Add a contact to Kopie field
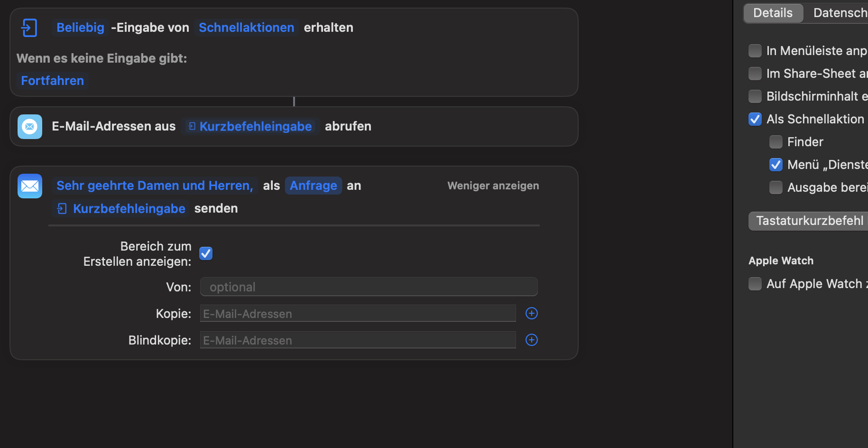 (531, 313)
